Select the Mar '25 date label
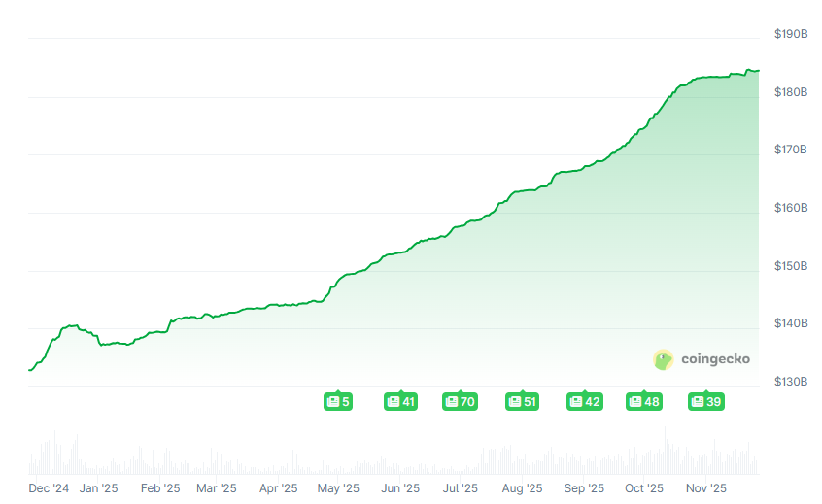The width and height of the screenshot is (822, 504). (x=217, y=488)
